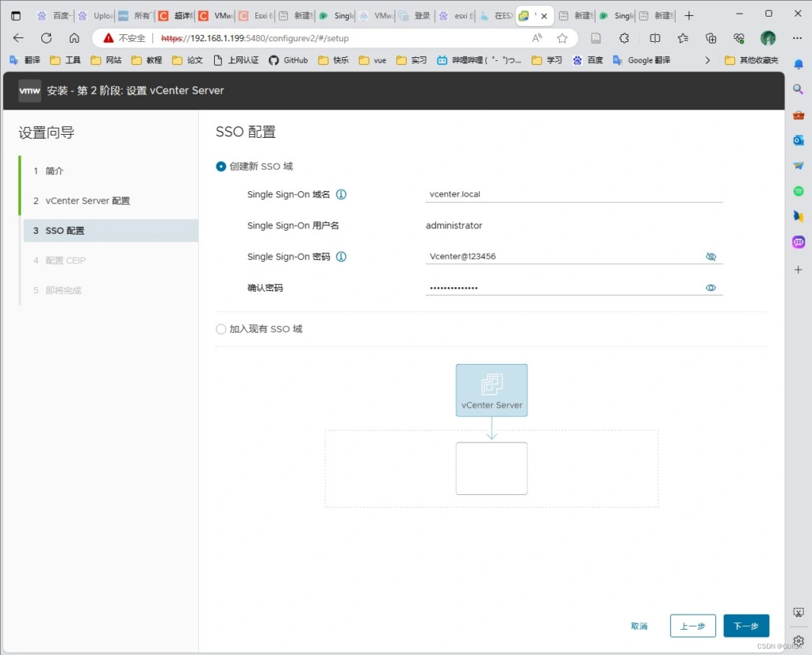This screenshot has height=655, width=812.
Task: Switch to the Esxi 6 tab
Action: 256,16
